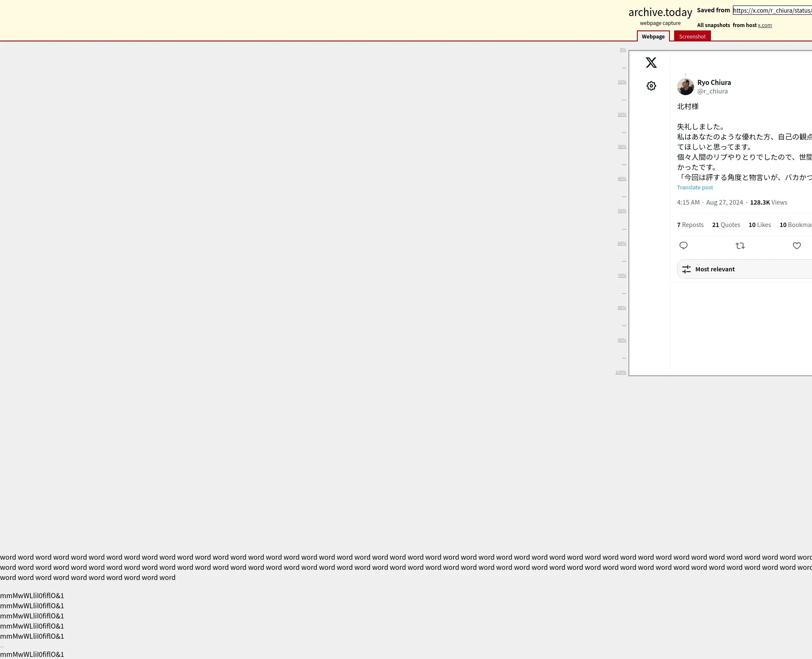Click the Most relevant filter sliders icon
812x659 pixels.
(x=686, y=269)
